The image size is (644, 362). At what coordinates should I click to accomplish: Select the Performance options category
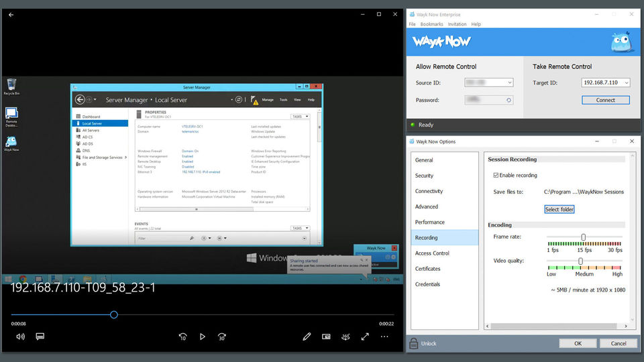coord(445,222)
